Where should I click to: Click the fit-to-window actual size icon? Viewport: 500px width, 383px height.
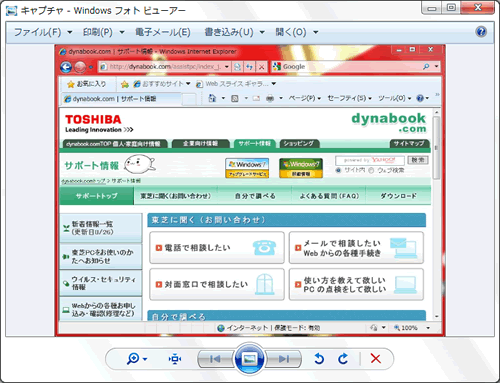pyautogui.click(x=175, y=359)
